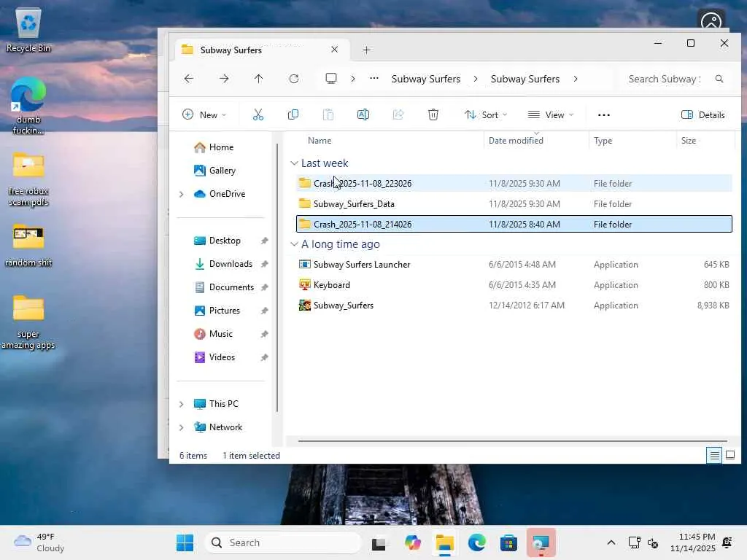Click the first Subway Surfers breadcrumb
Screen dimensions: 747x560
(426, 79)
